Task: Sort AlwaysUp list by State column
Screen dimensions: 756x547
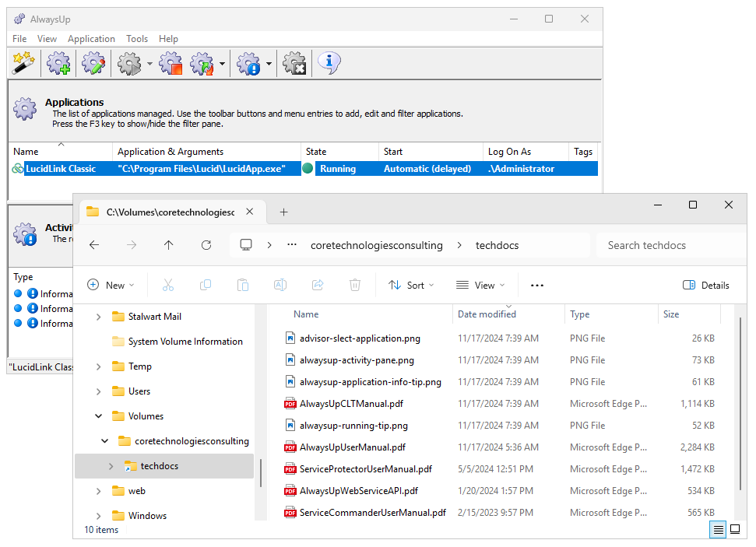Action: click(340, 151)
